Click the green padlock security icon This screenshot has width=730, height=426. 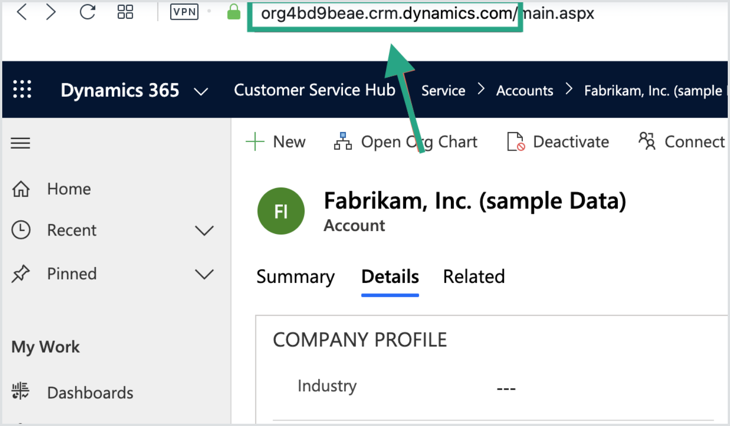[x=234, y=12]
